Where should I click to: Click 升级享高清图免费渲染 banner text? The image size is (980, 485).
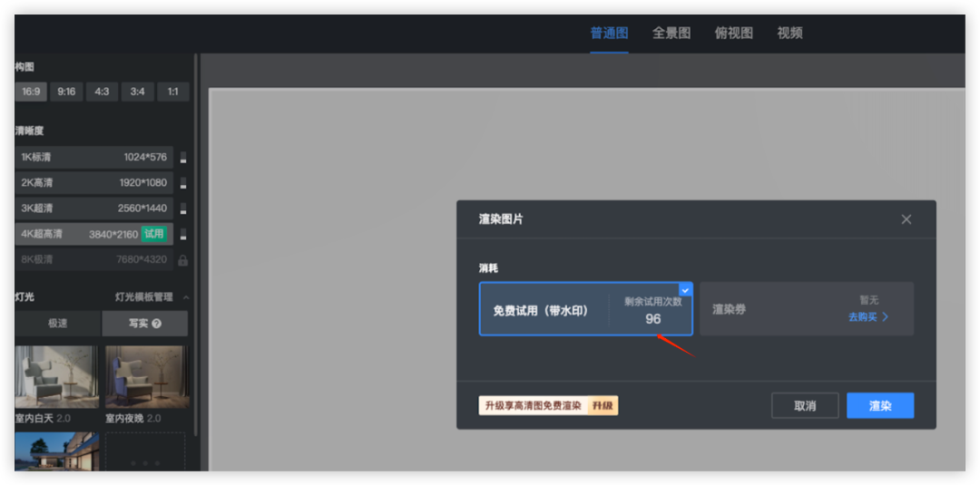(x=534, y=406)
